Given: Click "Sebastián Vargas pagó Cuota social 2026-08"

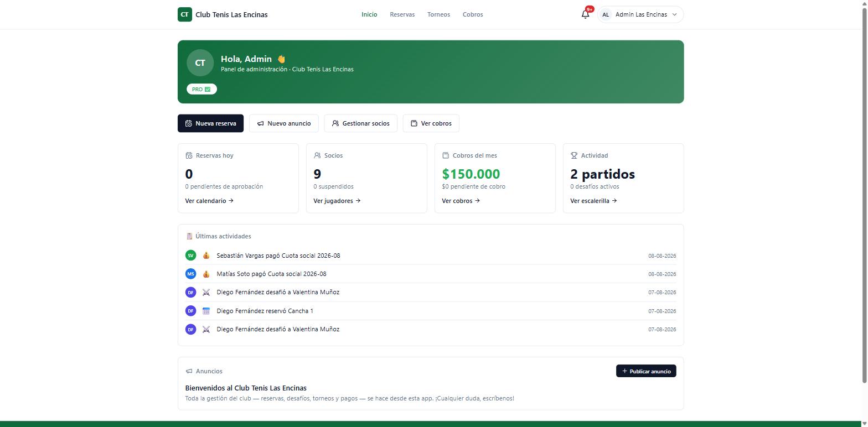Looking at the screenshot, I should coord(278,256).
